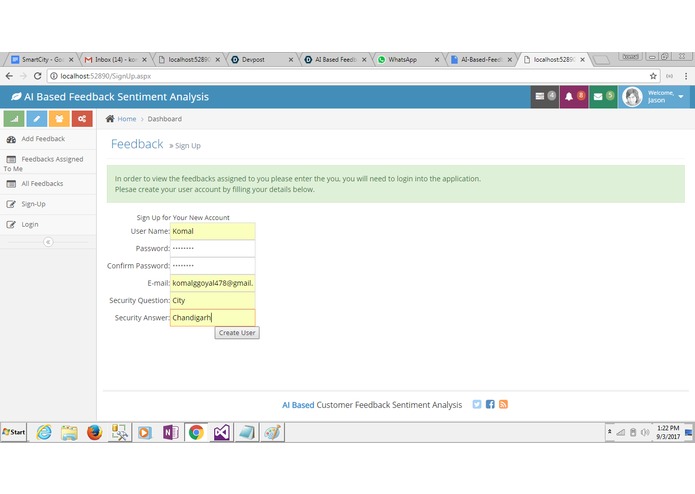The image size is (695, 494).
Task: Open Sign-Up in sidebar
Action: pos(48,204)
